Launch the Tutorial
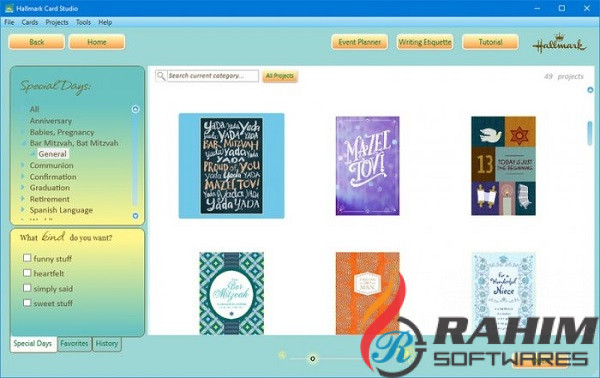Screen dimensions: 600x378 pyautogui.click(x=491, y=42)
